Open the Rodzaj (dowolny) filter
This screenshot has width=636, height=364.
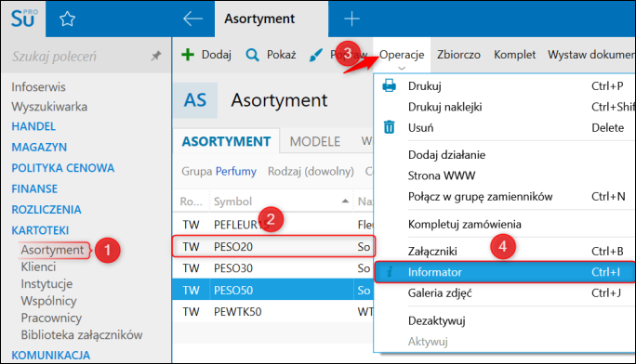pyautogui.click(x=311, y=171)
